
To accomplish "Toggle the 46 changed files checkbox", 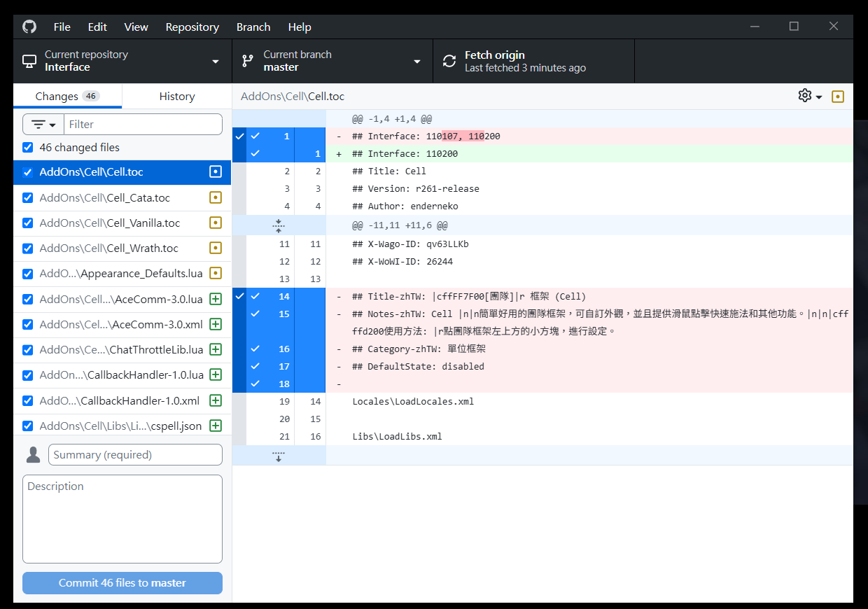I will coord(28,148).
